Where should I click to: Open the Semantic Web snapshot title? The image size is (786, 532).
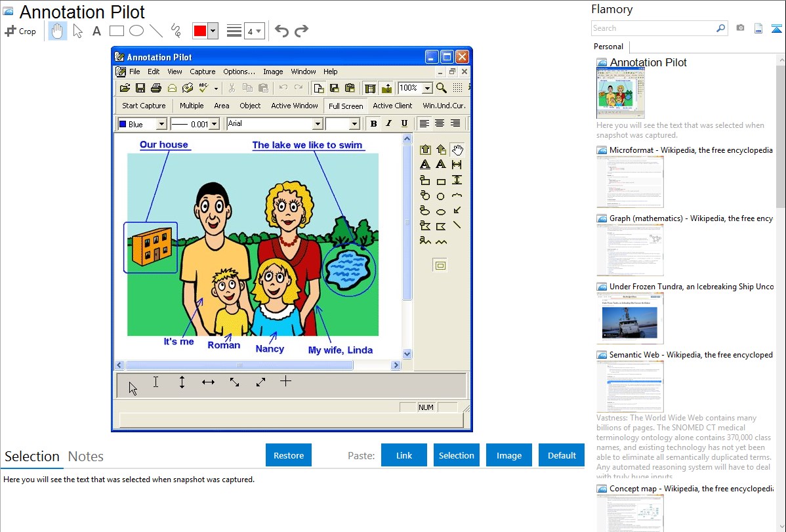coord(692,354)
